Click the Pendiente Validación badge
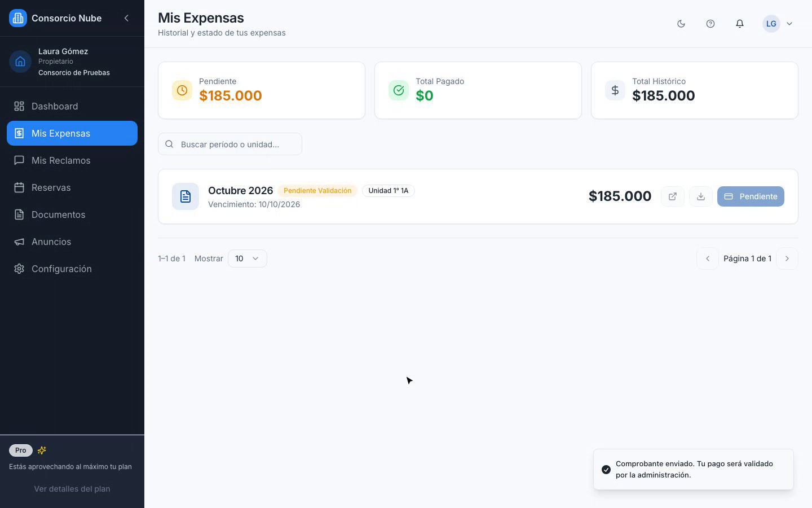The width and height of the screenshot is (812, 508). (317, 191)
